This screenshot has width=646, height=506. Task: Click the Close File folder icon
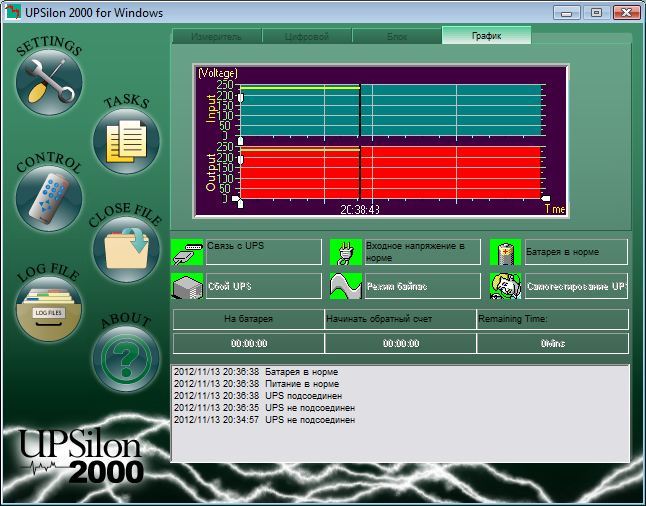click(126, 250)
